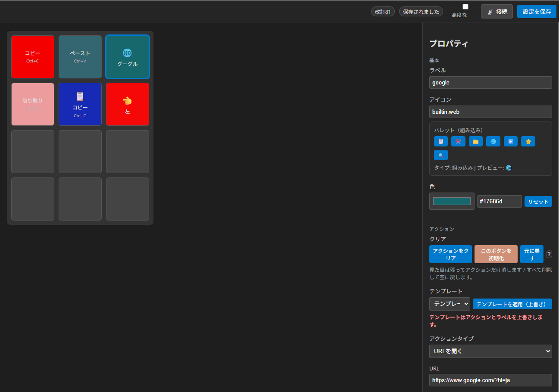The width and height of the screenshot is (559, 392).
Task: Expand the アクションタイプ dropdown
Action: pos(490,351)
